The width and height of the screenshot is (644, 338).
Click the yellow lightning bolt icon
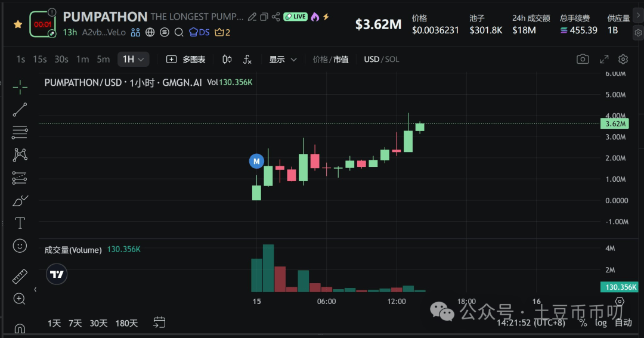[x=326, y=17]
